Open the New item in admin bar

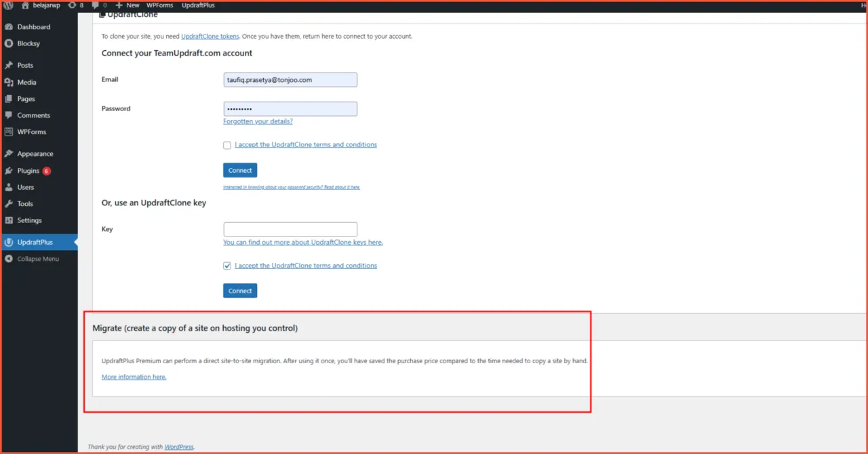coord(127,5)
